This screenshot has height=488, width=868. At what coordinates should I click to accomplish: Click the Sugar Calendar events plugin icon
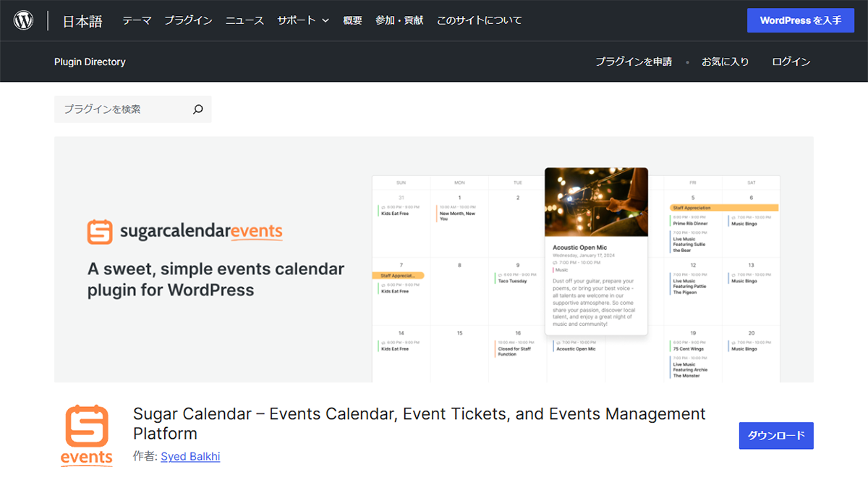click(x=87, y=436)
